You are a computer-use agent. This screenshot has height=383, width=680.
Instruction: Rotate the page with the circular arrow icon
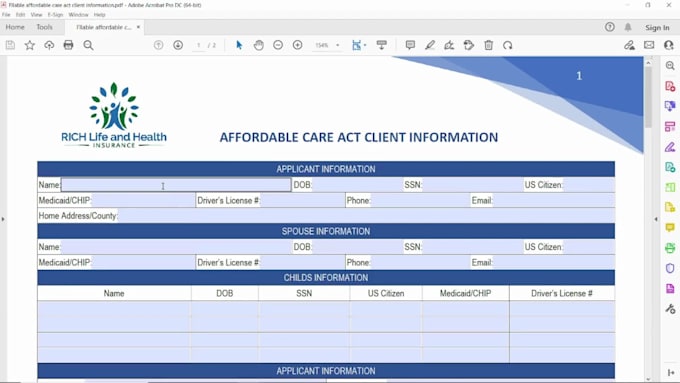(508, 45)
